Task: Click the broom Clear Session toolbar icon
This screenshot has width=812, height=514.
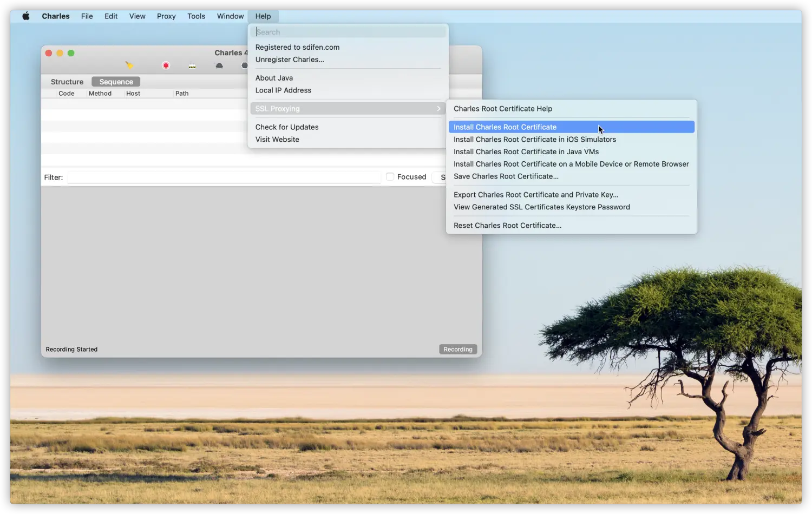Action: (129, 65)
